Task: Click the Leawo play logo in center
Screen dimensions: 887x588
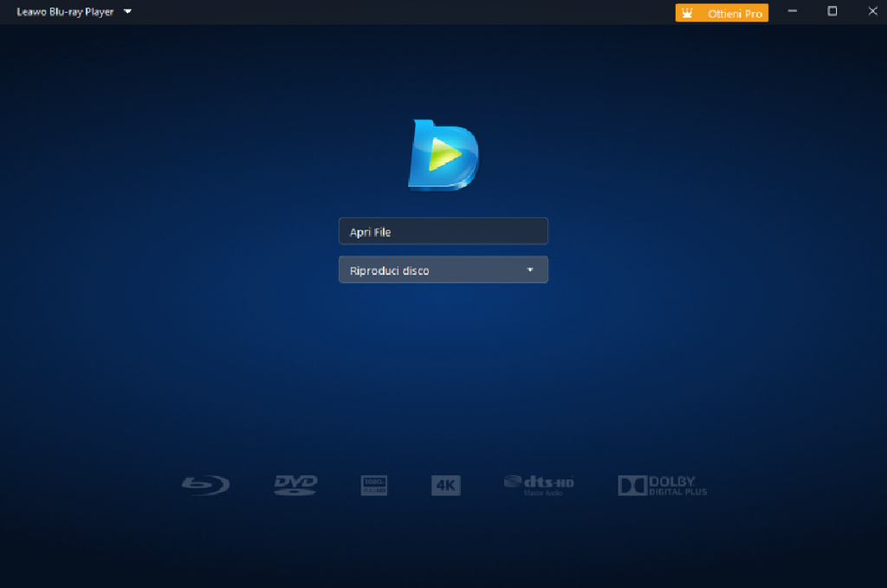Action: click(443, 155)
